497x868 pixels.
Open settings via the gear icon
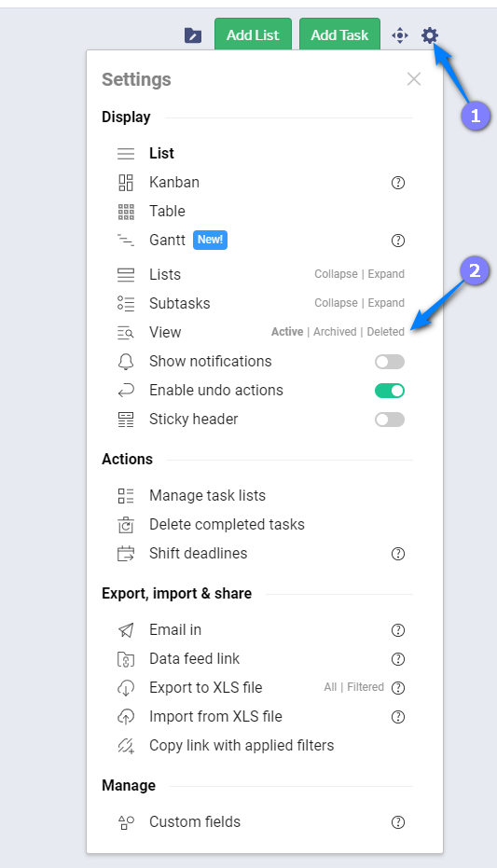tap(430, 36)
